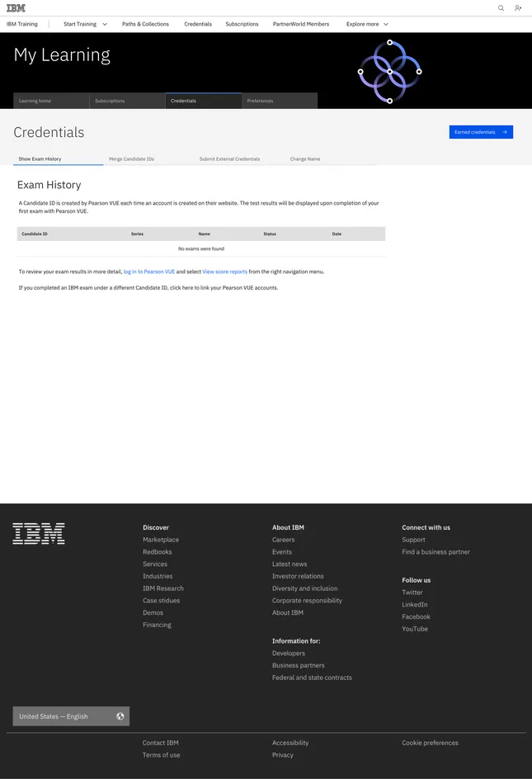
Task: Select the Show Exam History tab
Action: (x=58, y=159)
